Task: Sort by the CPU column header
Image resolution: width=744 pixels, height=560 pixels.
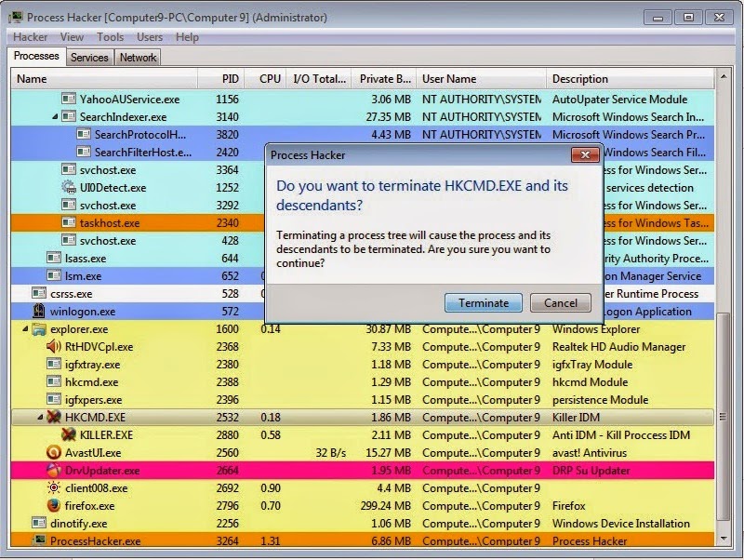Action: click(265, 79)
